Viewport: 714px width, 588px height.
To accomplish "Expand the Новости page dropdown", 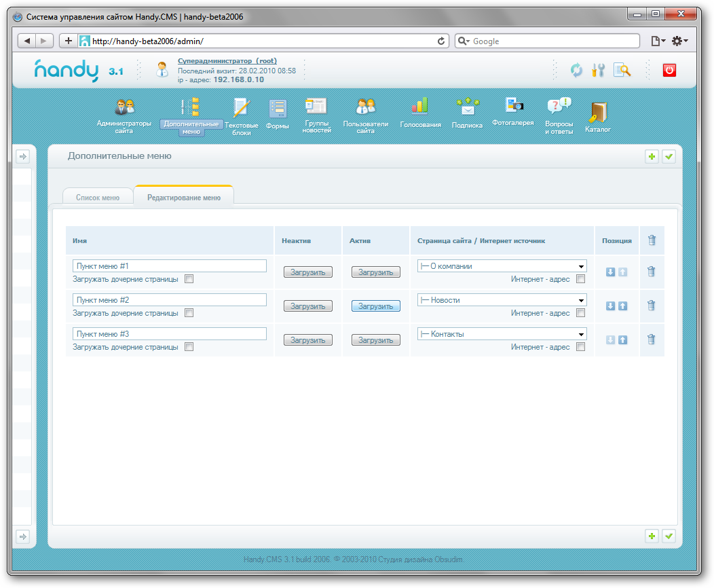I will click(502, 300).
